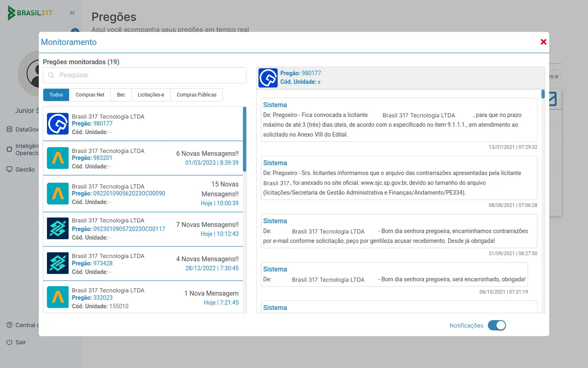
Task: Click the blue logo icon of Pregão 980177
Action: coord(58,124)
